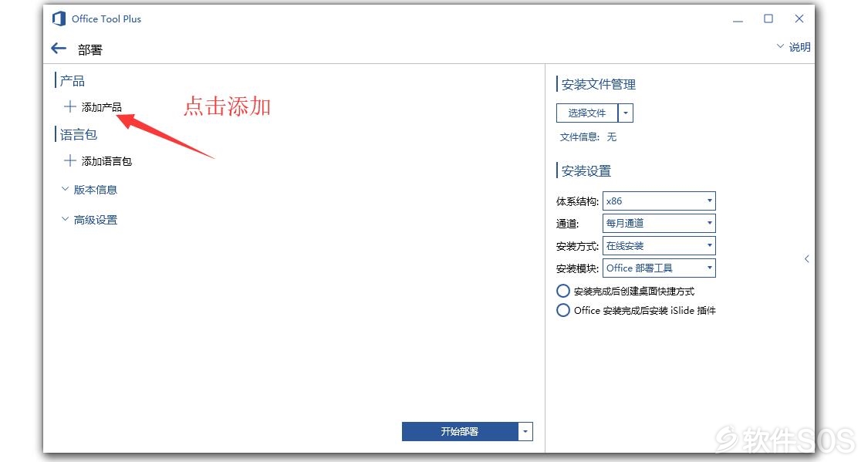The image size is (868, 462).
Task: Click the 安装文件管理 heading
Action: (x=599, y=84)
